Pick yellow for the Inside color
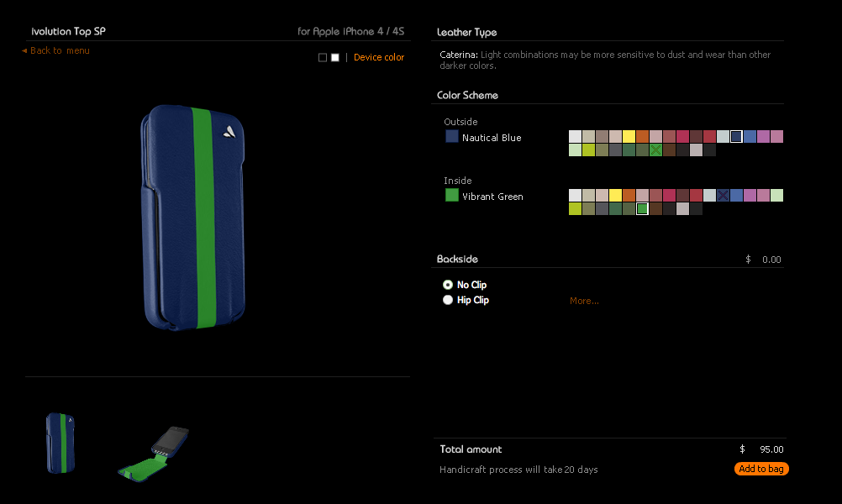This screenshot has height=504, width=842. [615, 195]
